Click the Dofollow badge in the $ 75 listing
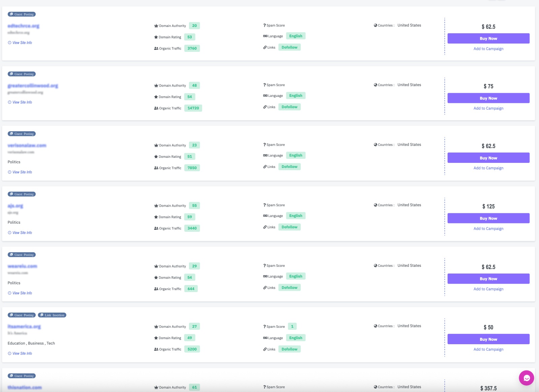The width and height of the screenshot is (539, 392). click(289, 107)
